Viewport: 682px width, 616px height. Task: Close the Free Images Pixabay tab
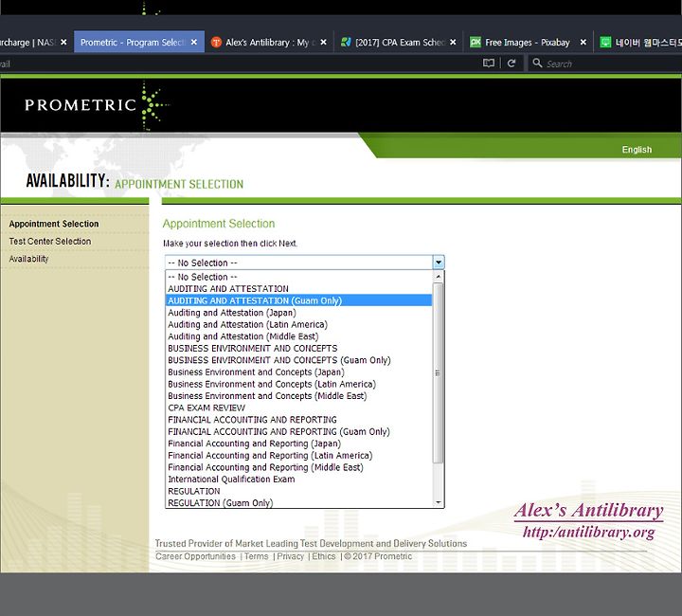tap(583, 43)
